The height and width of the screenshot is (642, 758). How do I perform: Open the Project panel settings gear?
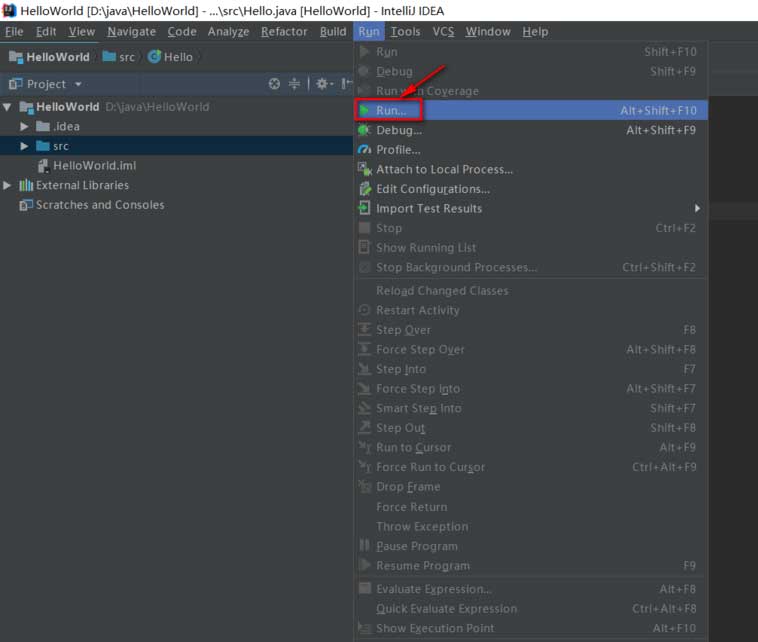tap(324, 84)
